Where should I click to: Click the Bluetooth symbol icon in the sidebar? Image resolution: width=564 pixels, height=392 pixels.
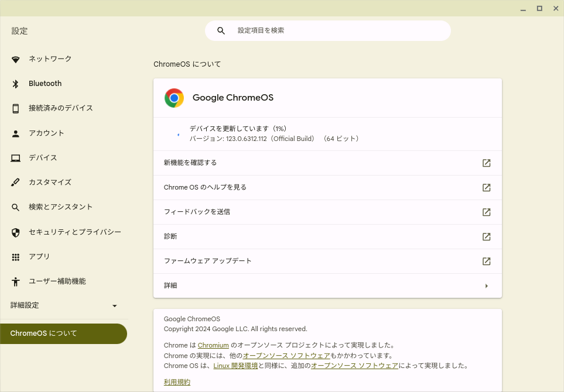(15, 84)
